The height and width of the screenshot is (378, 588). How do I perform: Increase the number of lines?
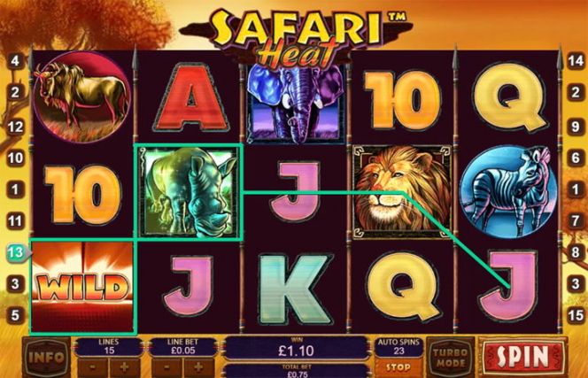coord(125,367)
